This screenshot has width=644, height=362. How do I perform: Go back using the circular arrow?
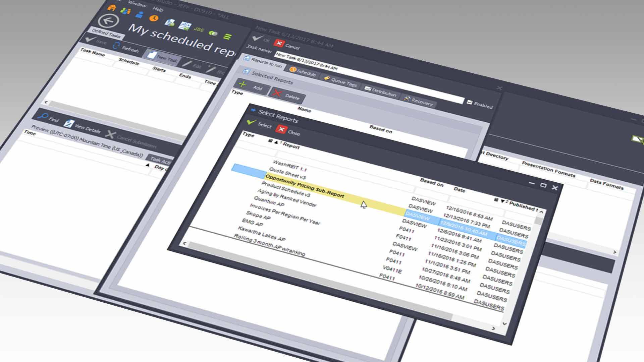click(108, 21)
